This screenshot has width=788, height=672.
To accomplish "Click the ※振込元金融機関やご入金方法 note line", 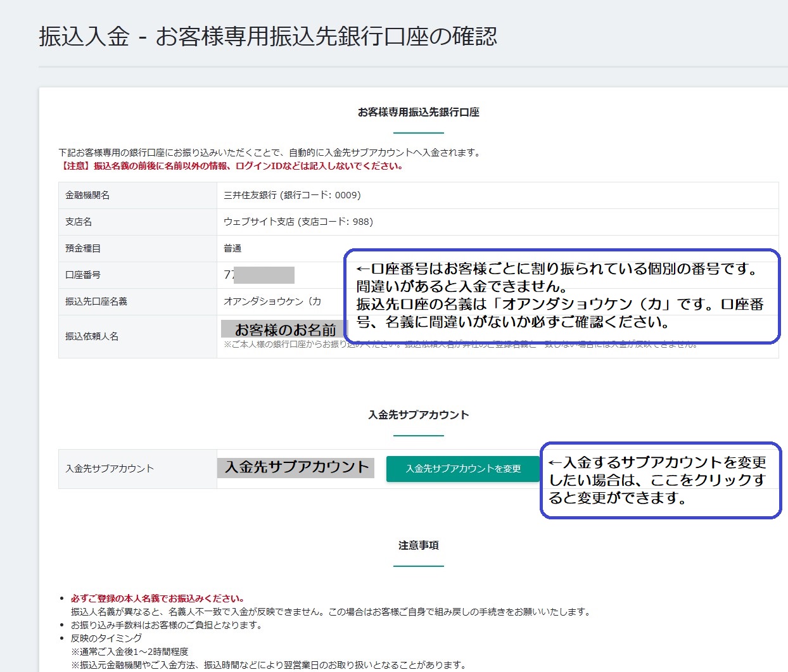I will (x=269, y=665).
